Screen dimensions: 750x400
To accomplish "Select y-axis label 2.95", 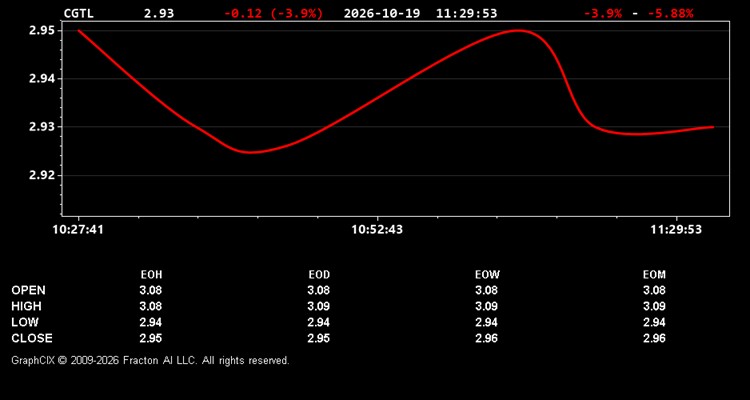I will pyautogui.click(x=42, y=31).
